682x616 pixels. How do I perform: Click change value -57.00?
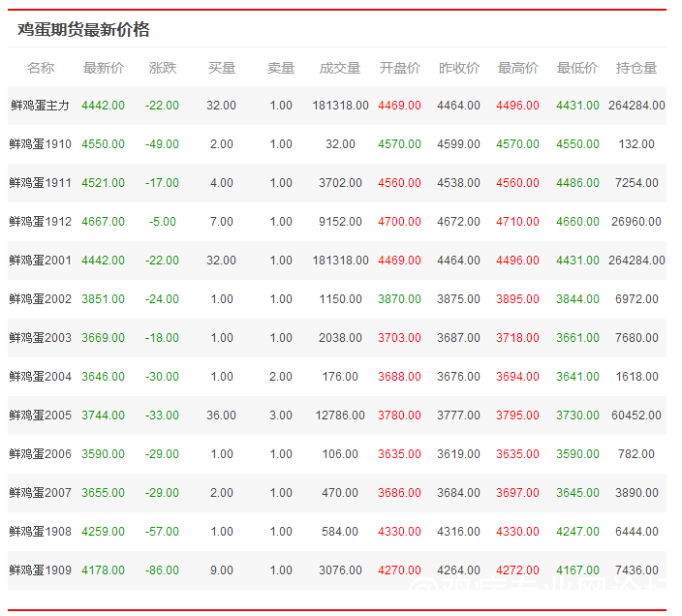pos(162,531)
